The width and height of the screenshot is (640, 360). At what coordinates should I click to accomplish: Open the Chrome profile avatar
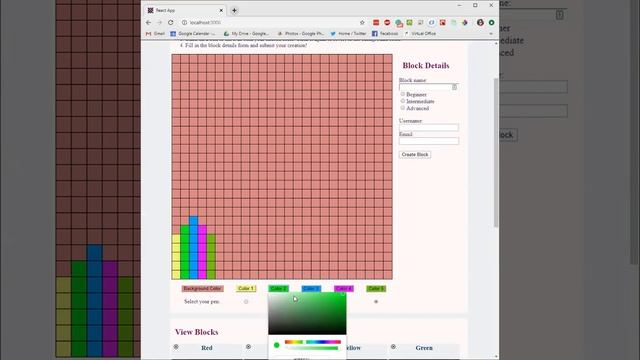pos(480,22)
